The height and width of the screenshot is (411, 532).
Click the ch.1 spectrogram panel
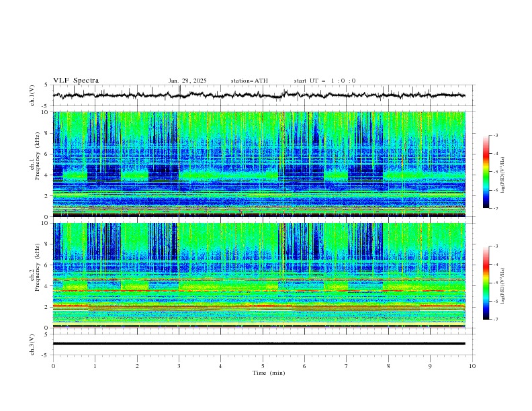click(259, 164)
